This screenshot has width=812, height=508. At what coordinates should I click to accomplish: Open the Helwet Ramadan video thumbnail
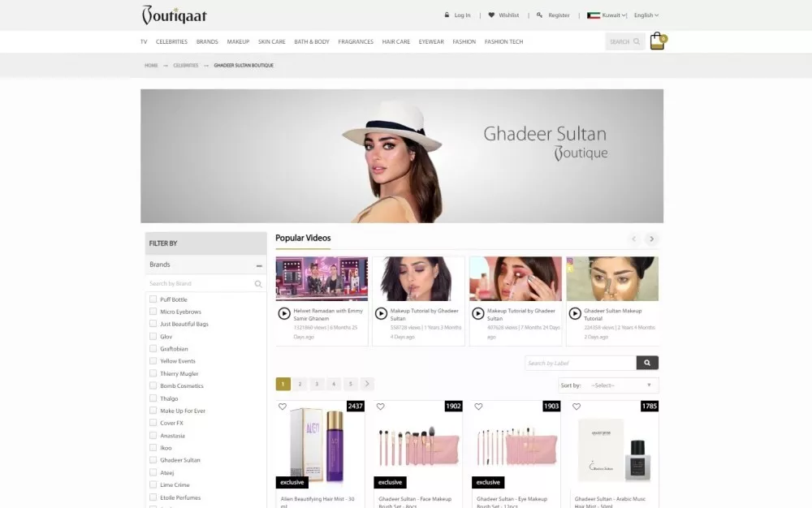[322, 278]
